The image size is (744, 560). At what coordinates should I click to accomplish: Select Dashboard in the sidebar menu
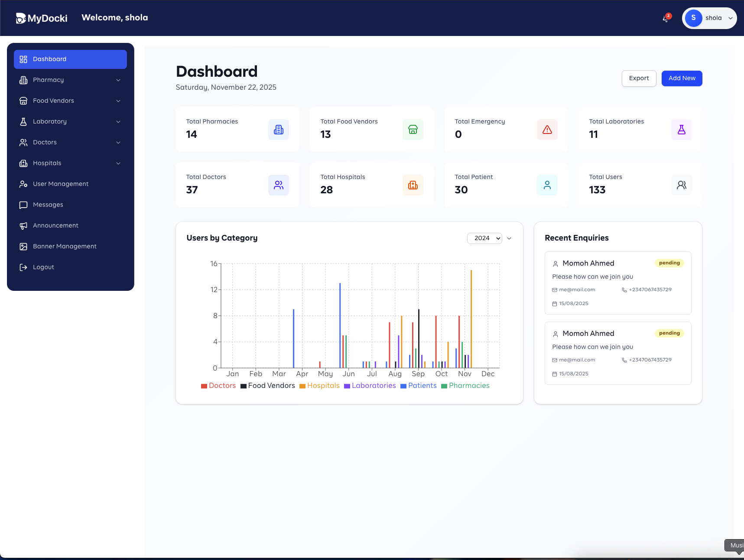click(x=49, y=59)
